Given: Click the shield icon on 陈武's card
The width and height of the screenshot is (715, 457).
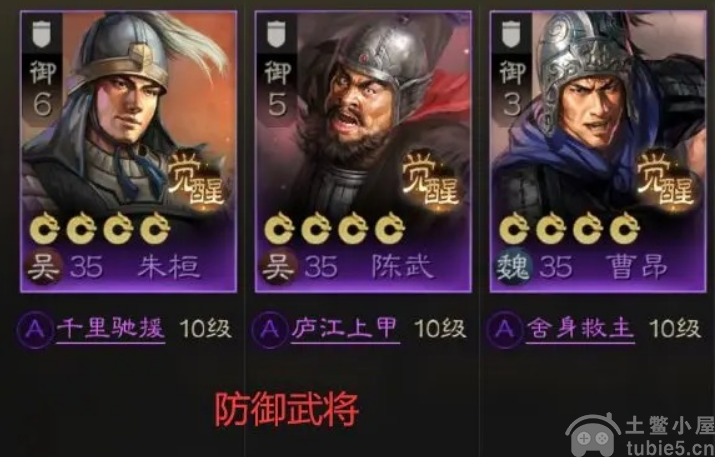Looking at the screenshot, I should point(276,33).
